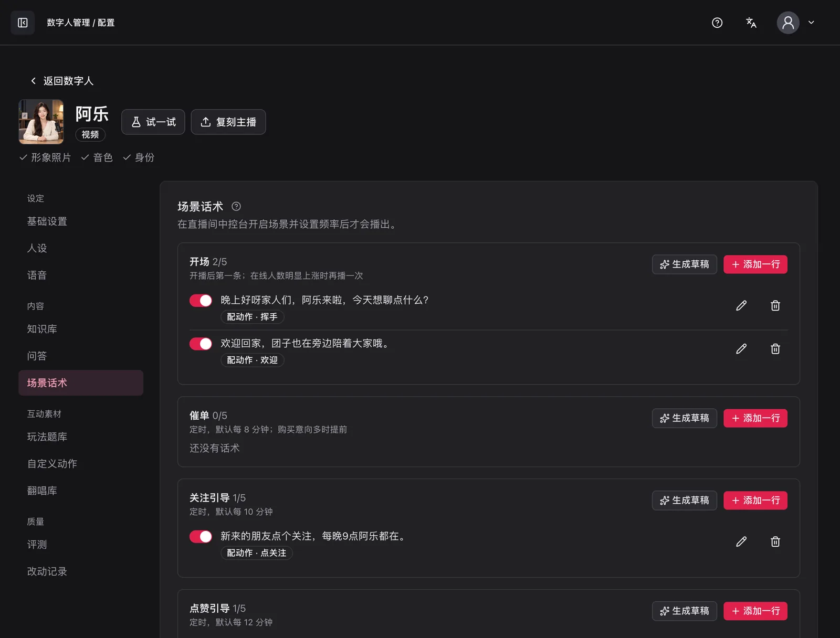Viewport: 840px width, 638px height.
Task: Edit the 晚上好呀家人们 script line
Action: coord(741,305)
